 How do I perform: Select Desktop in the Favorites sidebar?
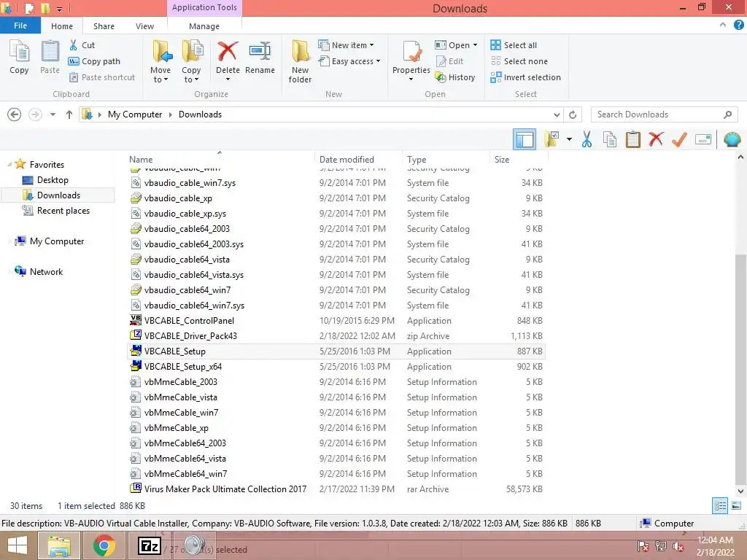pyautogui.click(x=53, y=180)
